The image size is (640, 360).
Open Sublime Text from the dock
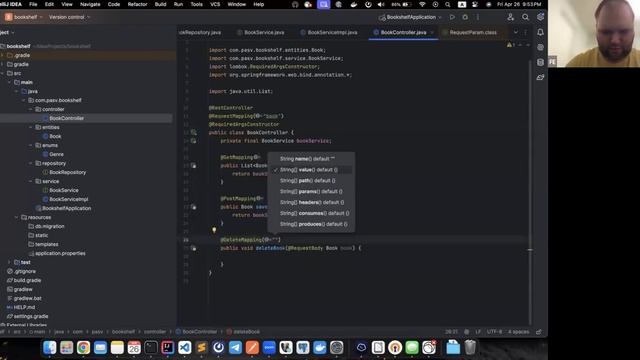(x=201, y=347)
